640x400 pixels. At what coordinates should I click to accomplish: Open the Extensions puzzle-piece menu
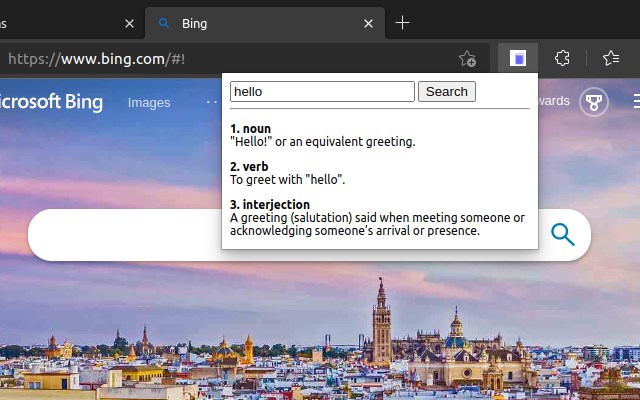click(x=562, y=59)
